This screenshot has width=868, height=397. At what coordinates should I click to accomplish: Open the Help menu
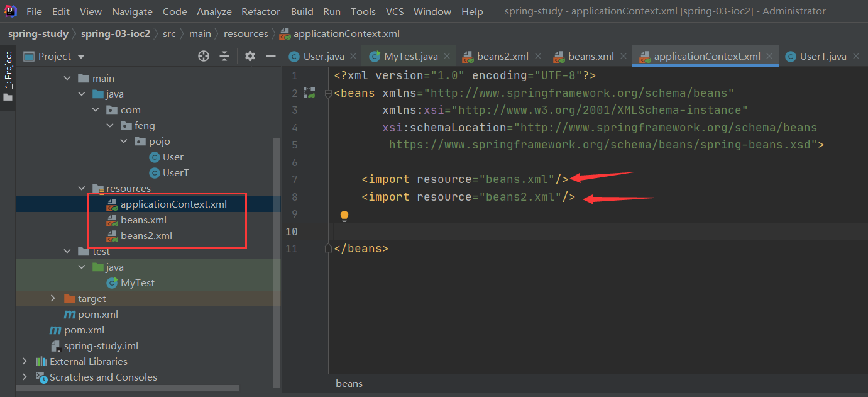click(472, 11)
